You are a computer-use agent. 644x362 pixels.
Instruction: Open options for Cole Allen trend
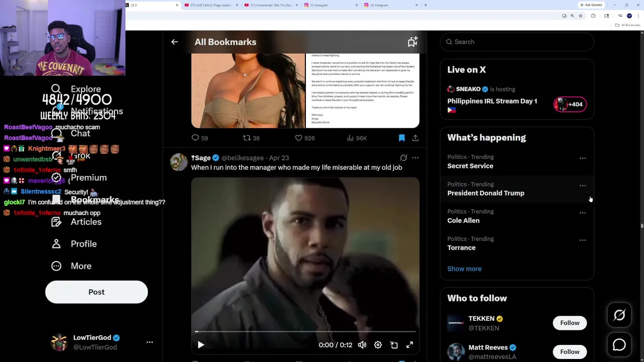click(583, 213)
